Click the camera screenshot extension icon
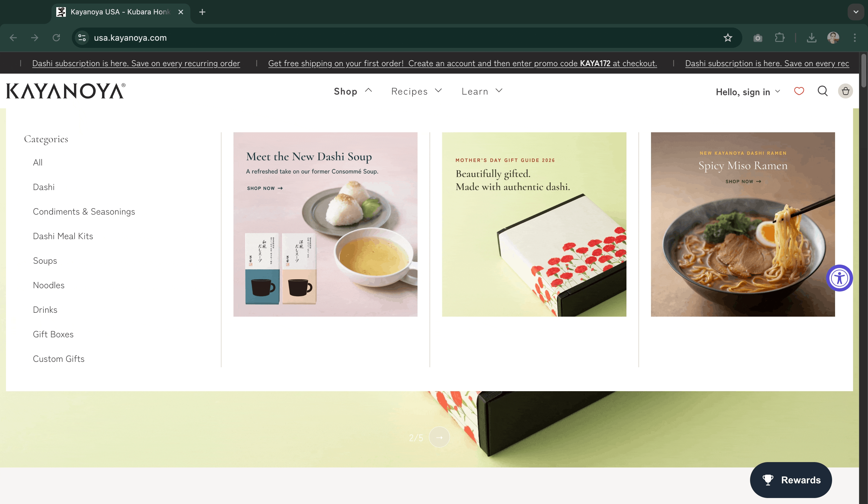 (758, 38)
